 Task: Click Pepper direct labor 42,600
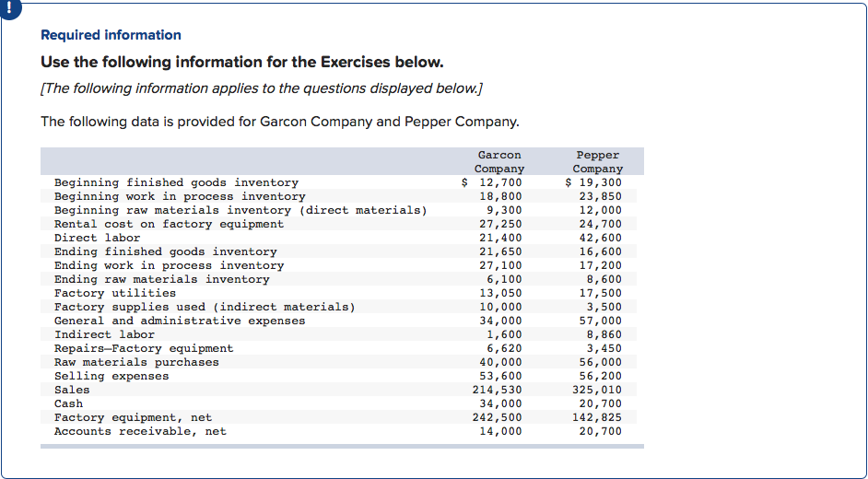pos(601,238)
